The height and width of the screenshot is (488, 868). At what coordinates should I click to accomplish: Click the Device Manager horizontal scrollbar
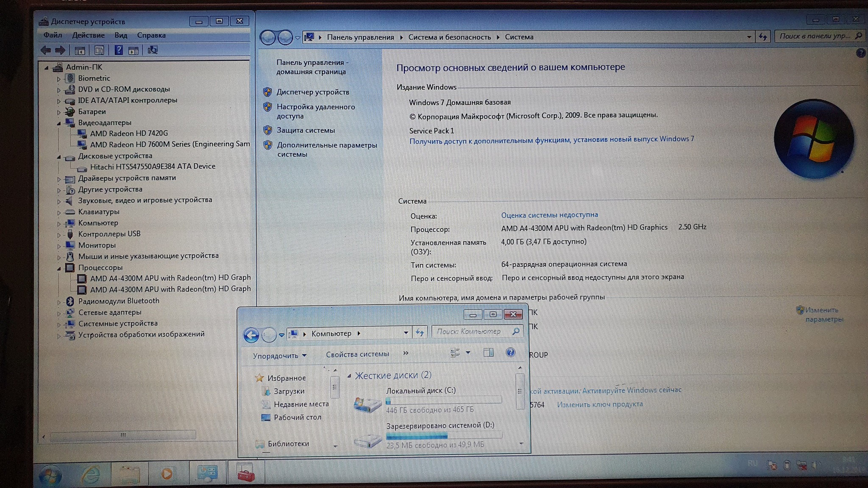[123, 435]
